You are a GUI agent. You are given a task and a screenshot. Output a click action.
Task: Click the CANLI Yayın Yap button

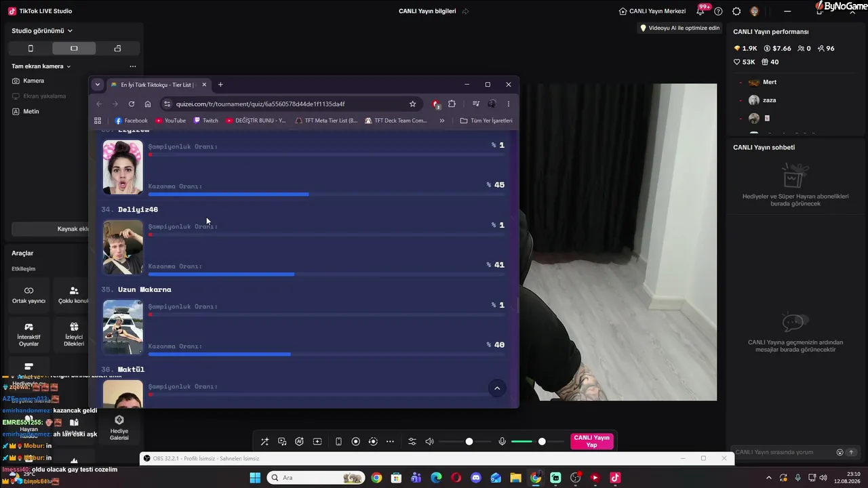click(x=591, y=442)
